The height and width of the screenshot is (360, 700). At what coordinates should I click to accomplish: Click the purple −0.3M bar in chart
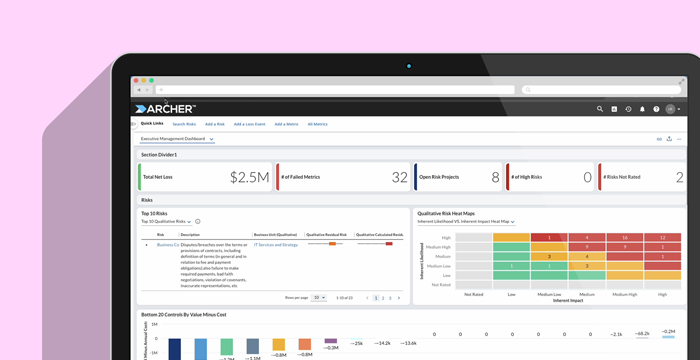(x=331, y=341)
